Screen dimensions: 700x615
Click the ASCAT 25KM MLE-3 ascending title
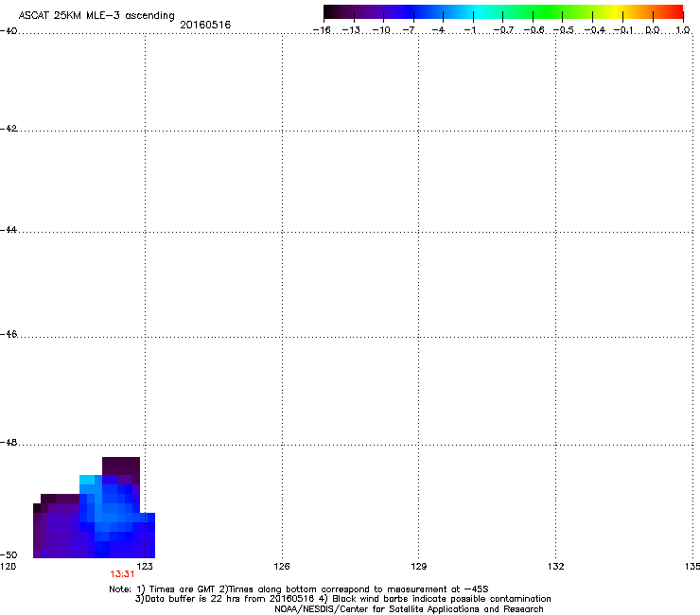96,15
